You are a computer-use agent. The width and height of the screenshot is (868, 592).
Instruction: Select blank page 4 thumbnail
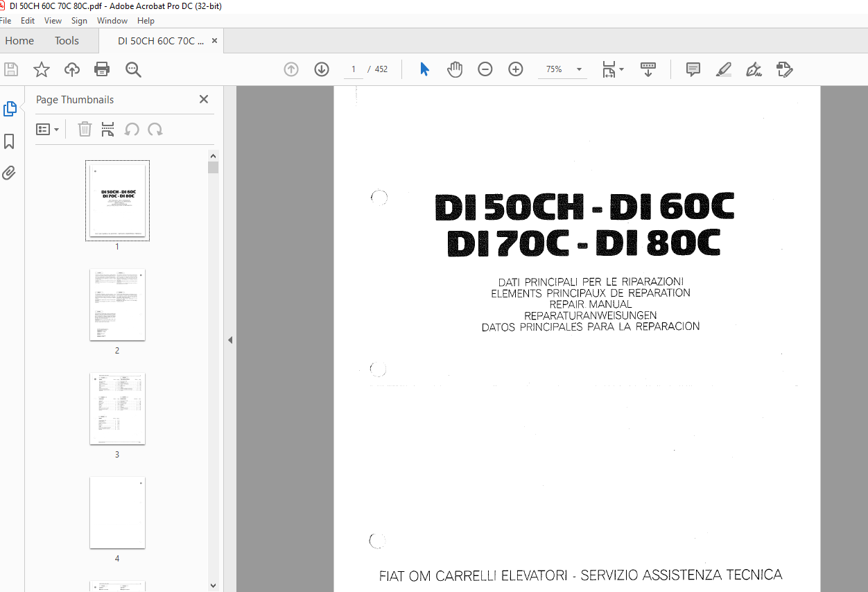(117, 513)
